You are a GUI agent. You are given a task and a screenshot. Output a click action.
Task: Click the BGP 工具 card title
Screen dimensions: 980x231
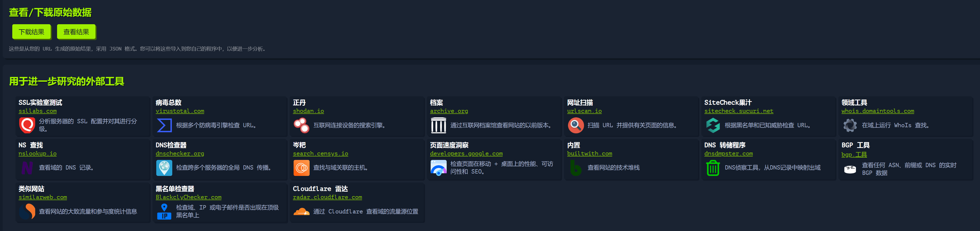point(855,145)
